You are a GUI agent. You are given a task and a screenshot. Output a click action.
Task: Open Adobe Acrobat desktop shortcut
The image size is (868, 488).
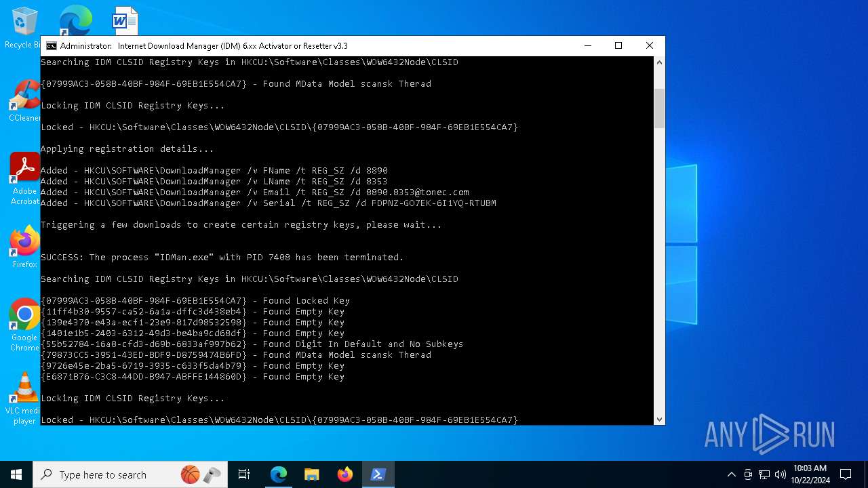(x=24, y=179)
